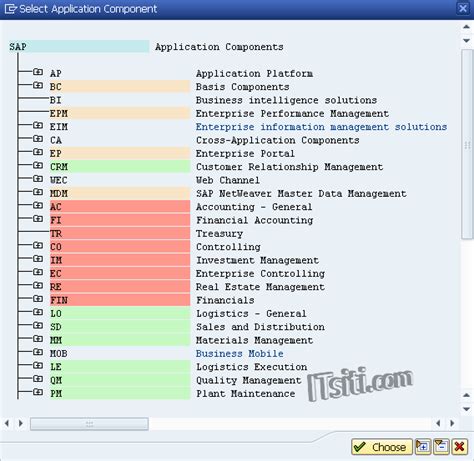The width and height of the screenshot is (474, 461).
Task: Click the expand subtree icon beside Choose
Action: point(423,447)
